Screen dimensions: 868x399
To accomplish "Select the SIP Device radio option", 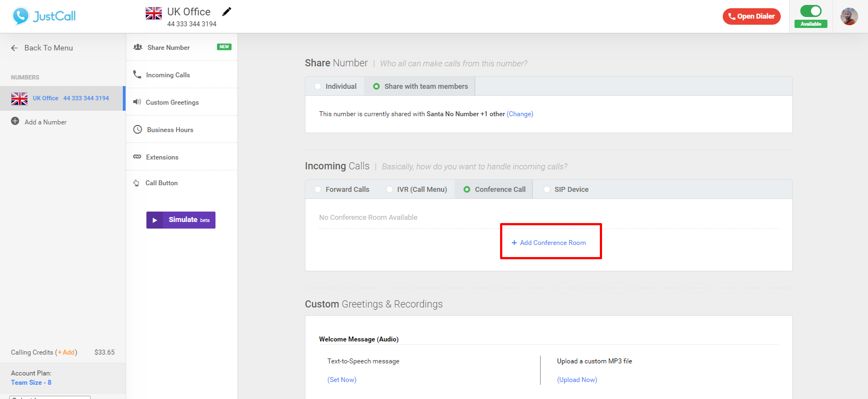I will click(x=547, y=190).
